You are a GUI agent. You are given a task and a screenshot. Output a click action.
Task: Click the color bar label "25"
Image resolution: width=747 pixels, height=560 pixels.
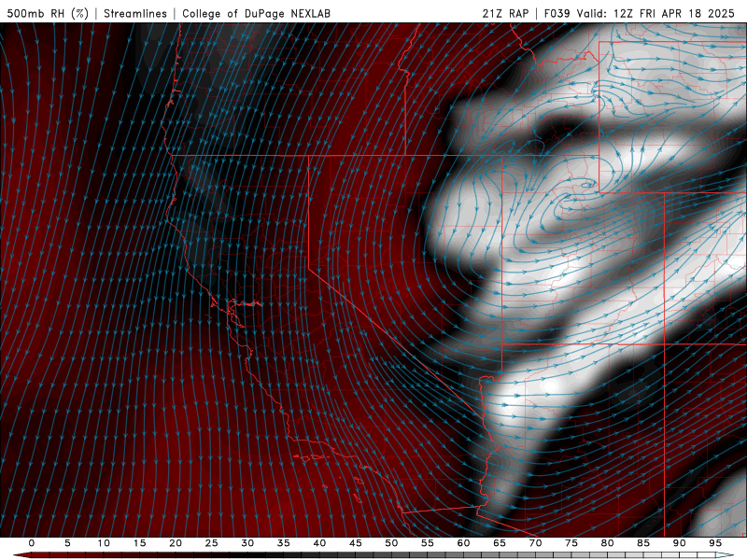pos(211,543)
